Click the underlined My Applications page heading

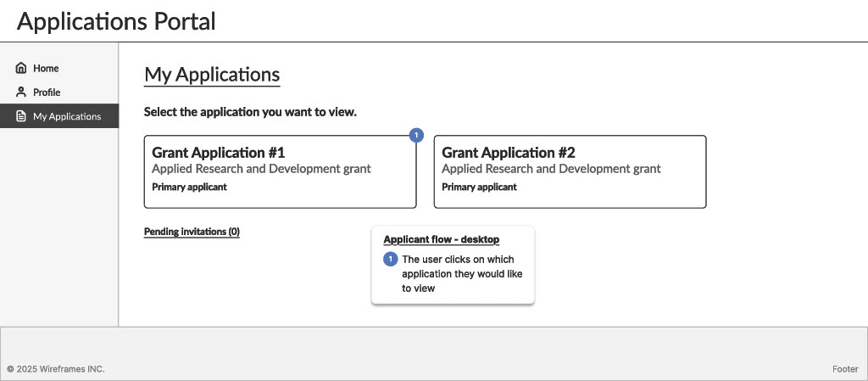212,75
